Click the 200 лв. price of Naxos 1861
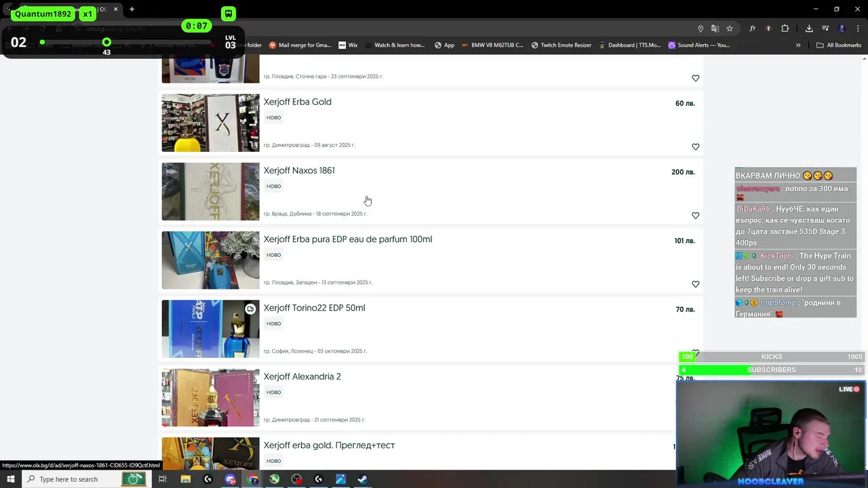The width and height of the screenshot is (868, 488). pyautogui.click(x=683, y=172)
